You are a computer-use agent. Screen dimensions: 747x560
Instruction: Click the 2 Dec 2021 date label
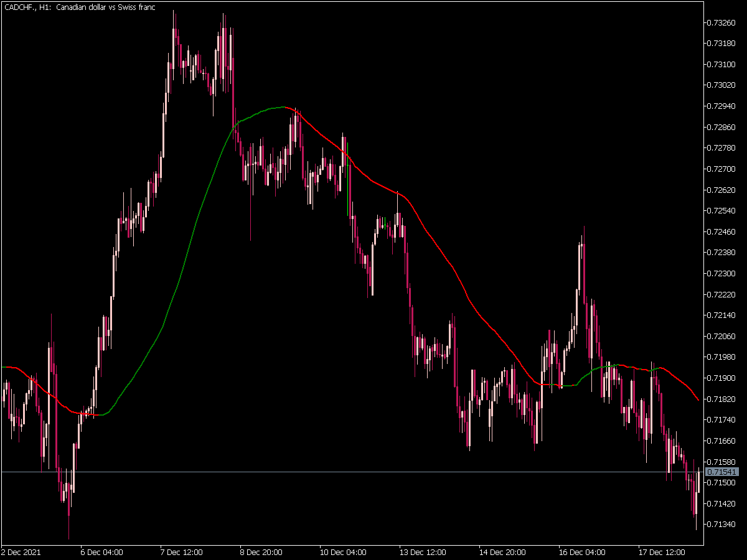tap(19, 552)
